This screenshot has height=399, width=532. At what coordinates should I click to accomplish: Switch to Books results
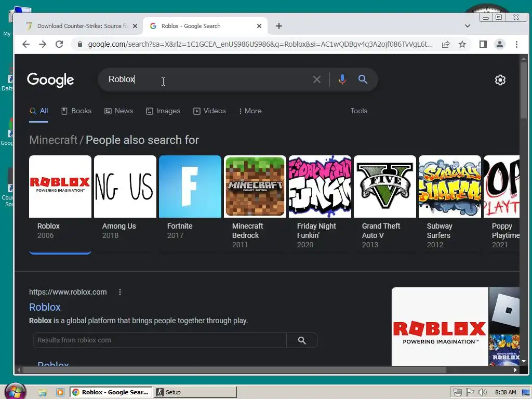(76, 111)
